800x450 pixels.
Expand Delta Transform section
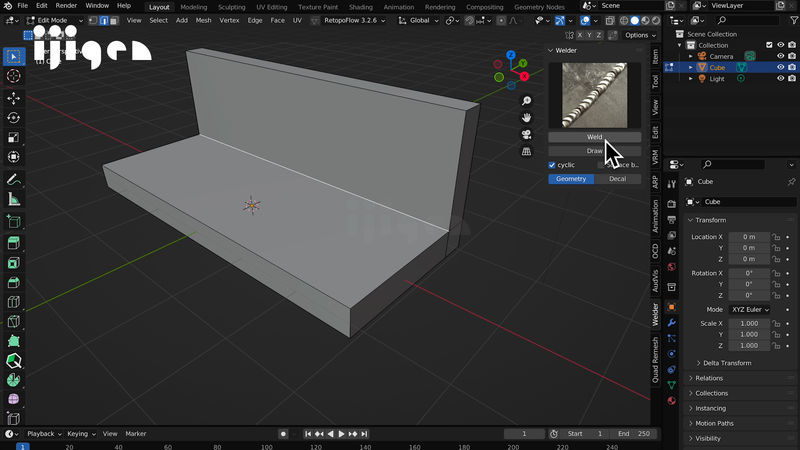(x=727, y=363)
